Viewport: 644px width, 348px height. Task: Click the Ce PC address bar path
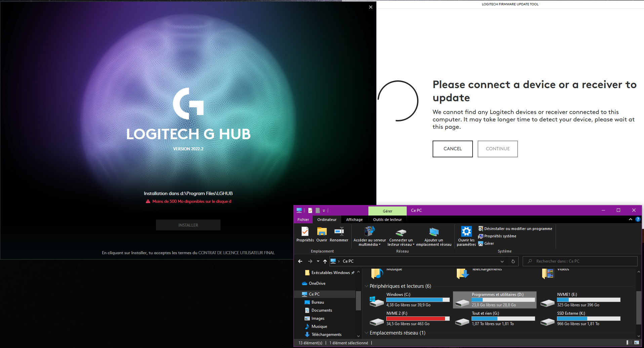[x=348, y=261]
